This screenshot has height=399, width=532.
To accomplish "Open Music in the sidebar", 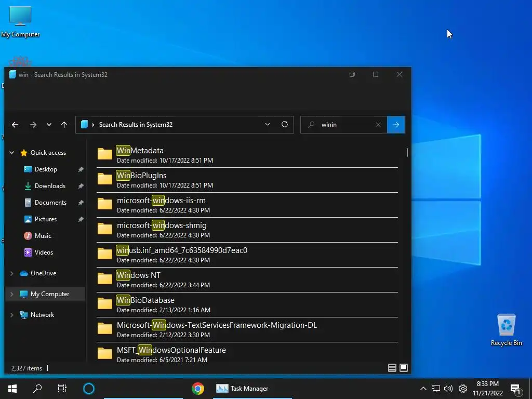I will (43, 236).
